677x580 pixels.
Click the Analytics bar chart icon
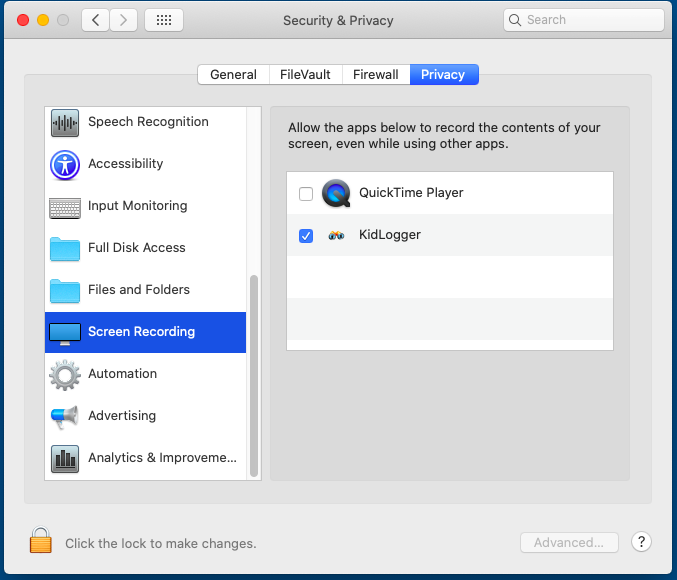65,459
